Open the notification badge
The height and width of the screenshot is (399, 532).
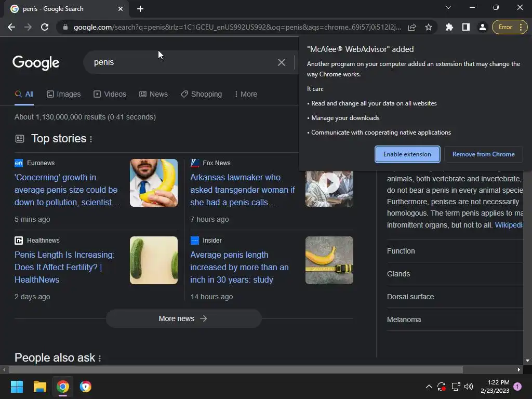pos(517,387)
